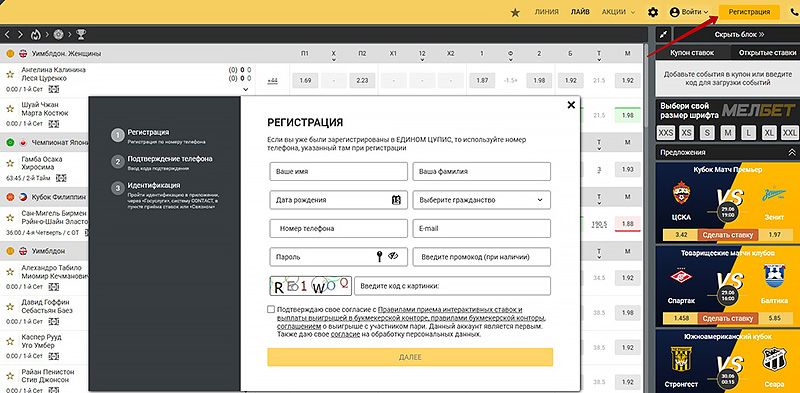Click the ДАЛЕЕ button
The width and height of the screenshot is (800, 393).
tap(410, 357)
